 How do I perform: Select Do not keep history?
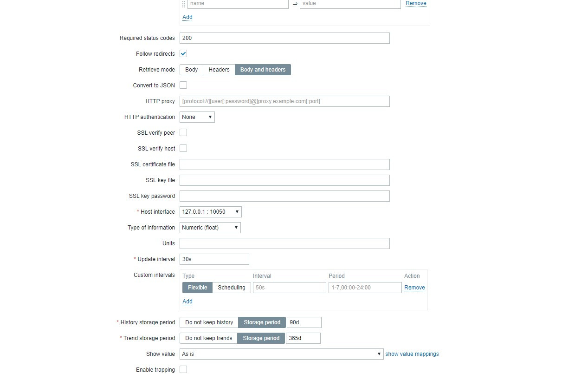(x=209, y=322)
